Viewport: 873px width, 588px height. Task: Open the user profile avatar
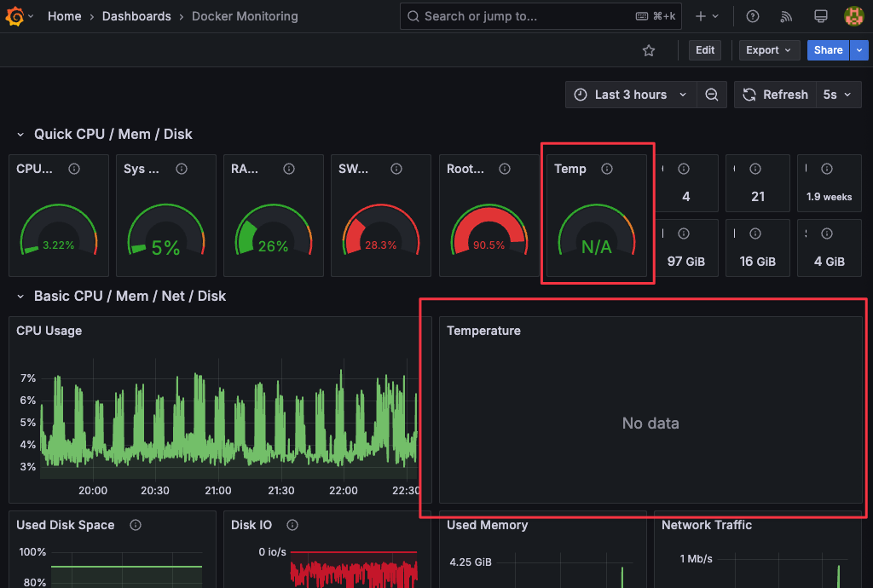coord(853,16)
